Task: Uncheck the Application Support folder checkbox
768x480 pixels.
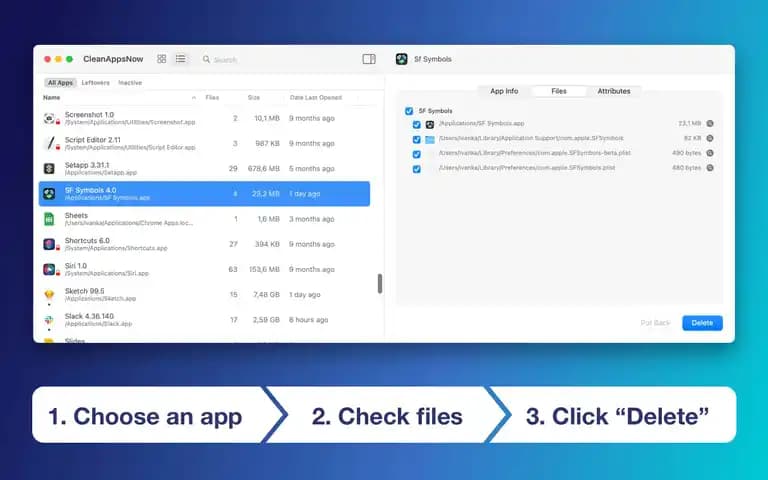Action: coord(416,140)
